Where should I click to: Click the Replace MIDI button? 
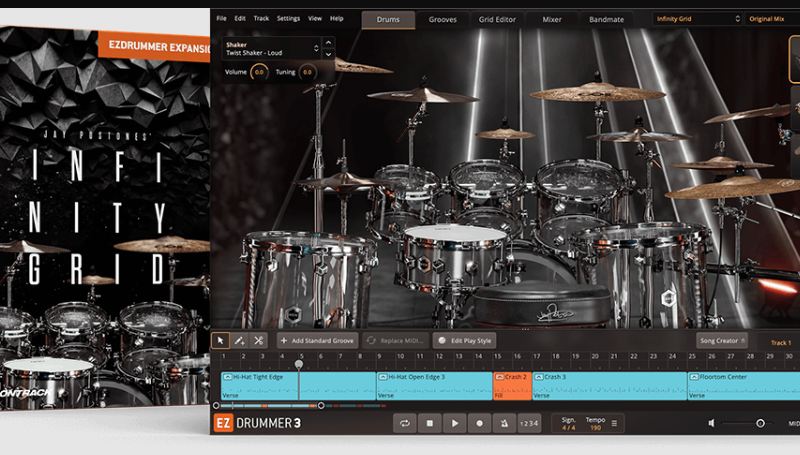(395, 340)
